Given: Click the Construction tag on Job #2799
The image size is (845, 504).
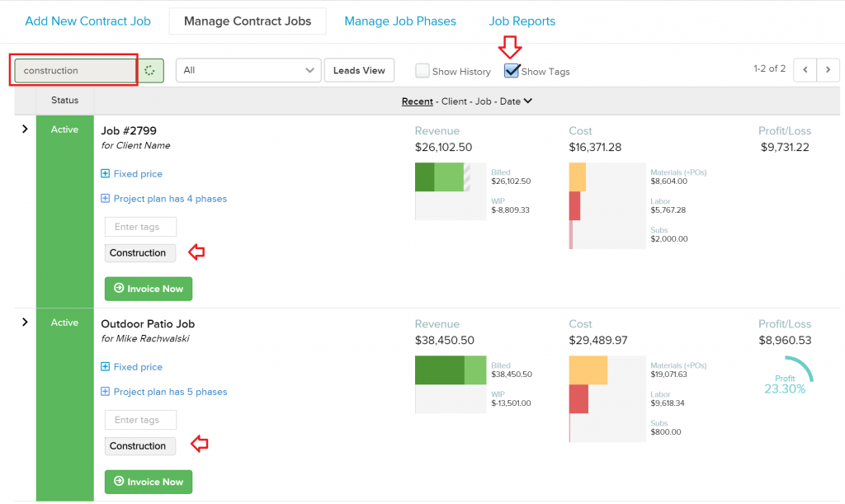Looking at the screenshot, I should click(139, 252).
